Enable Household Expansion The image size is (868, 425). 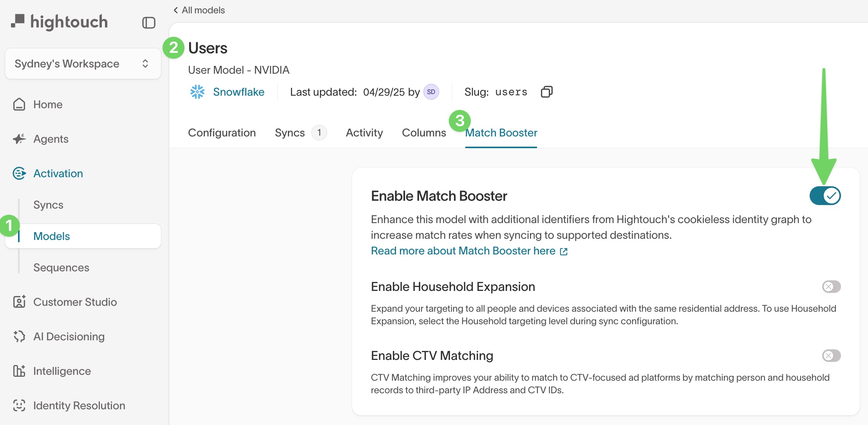point(831,287)
